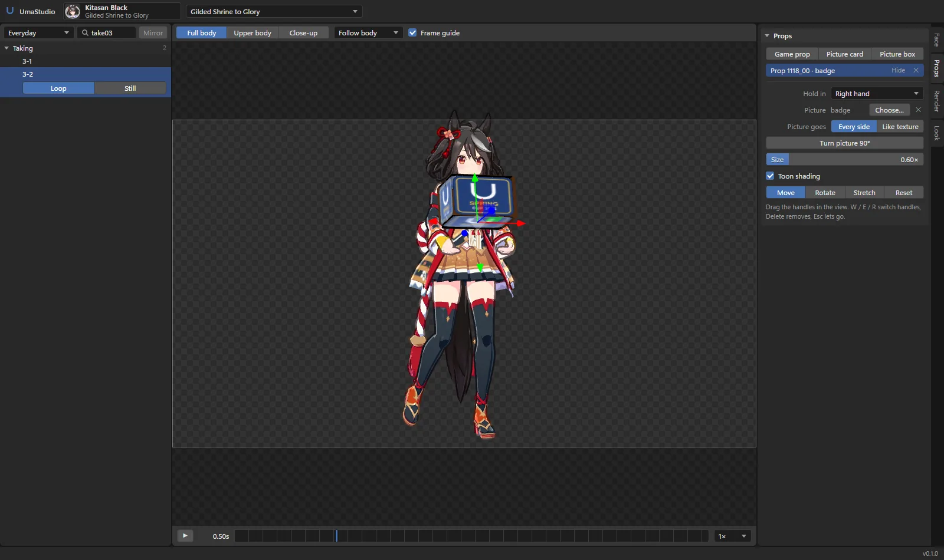Screen dimensions: 944x560
Task: Disable Toon shading checkbox
Action: 770,176
